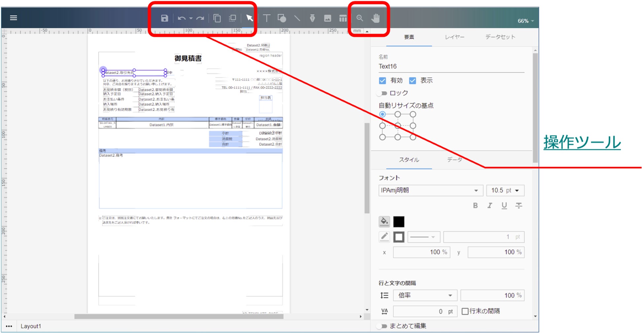This screenshot has height=334, width=644.
Task: Select the Zoom magnifier tool
Action: point(360,18)
